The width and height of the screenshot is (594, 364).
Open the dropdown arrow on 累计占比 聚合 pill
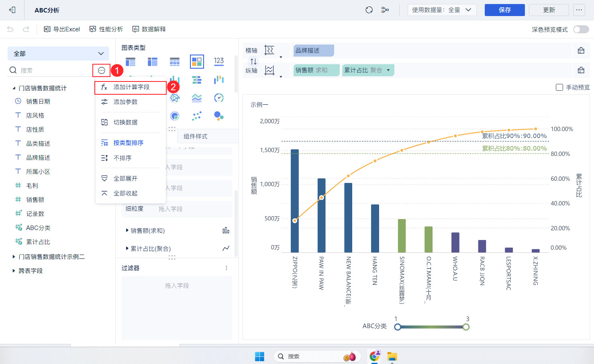pos(388,70)
